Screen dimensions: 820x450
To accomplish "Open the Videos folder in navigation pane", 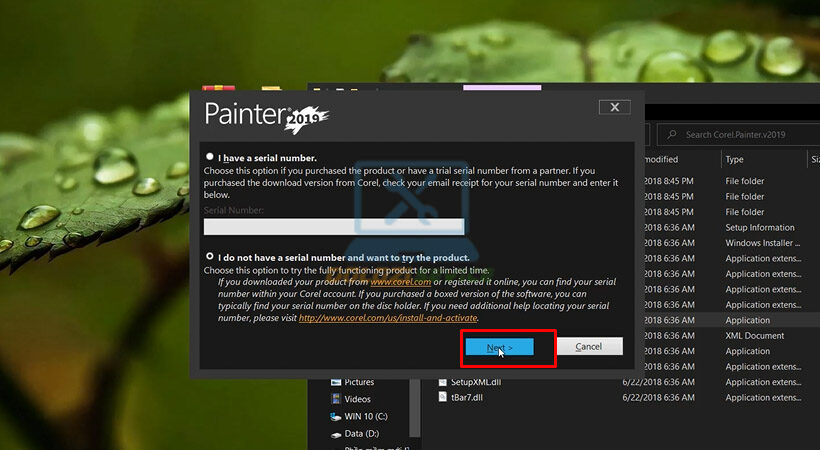I will pyautogui.click(x=357, y=399).
